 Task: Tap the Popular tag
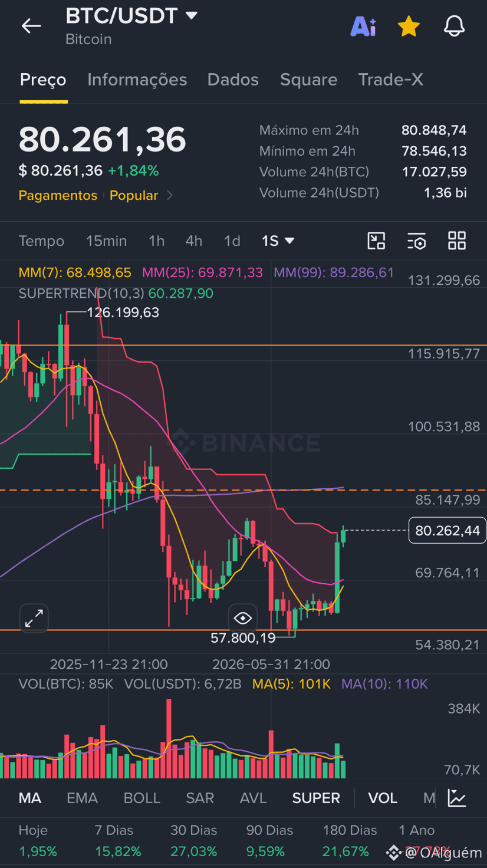[x=134, y=195]
